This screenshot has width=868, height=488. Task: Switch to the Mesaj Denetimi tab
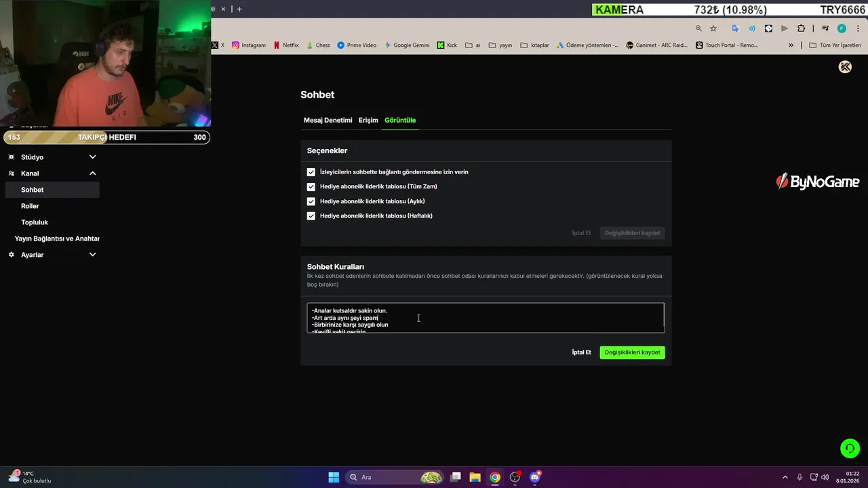328,120
